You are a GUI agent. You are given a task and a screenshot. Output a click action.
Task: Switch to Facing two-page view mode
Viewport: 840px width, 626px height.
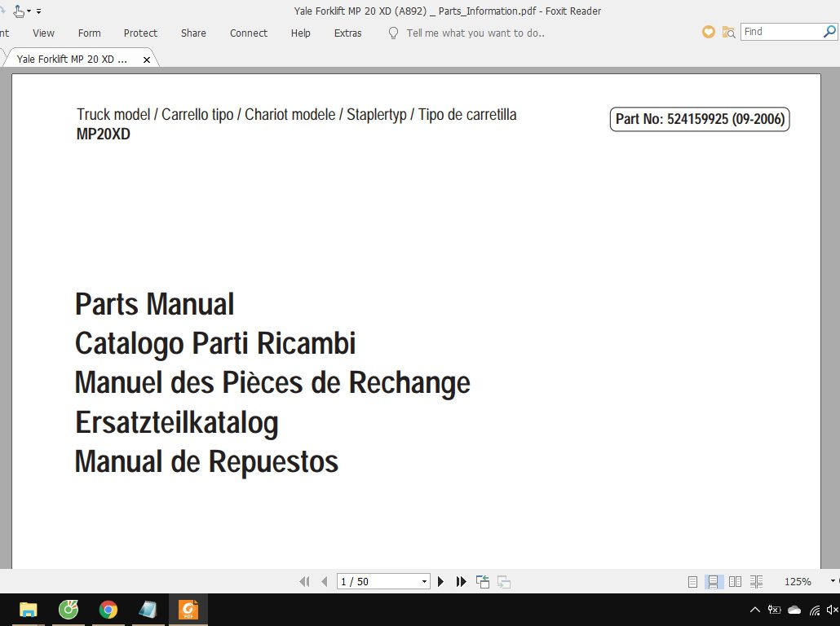point(735,581)
